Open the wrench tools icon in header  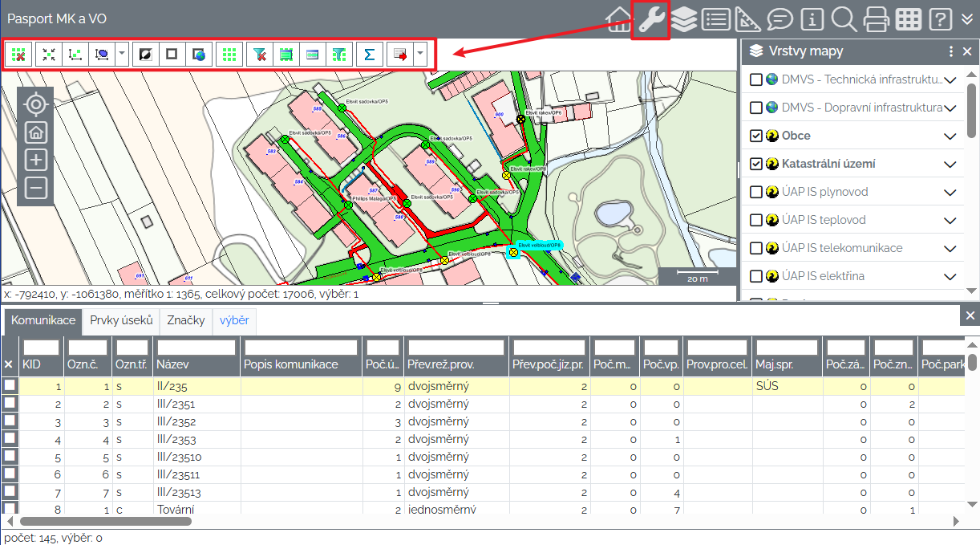(650, 19)
